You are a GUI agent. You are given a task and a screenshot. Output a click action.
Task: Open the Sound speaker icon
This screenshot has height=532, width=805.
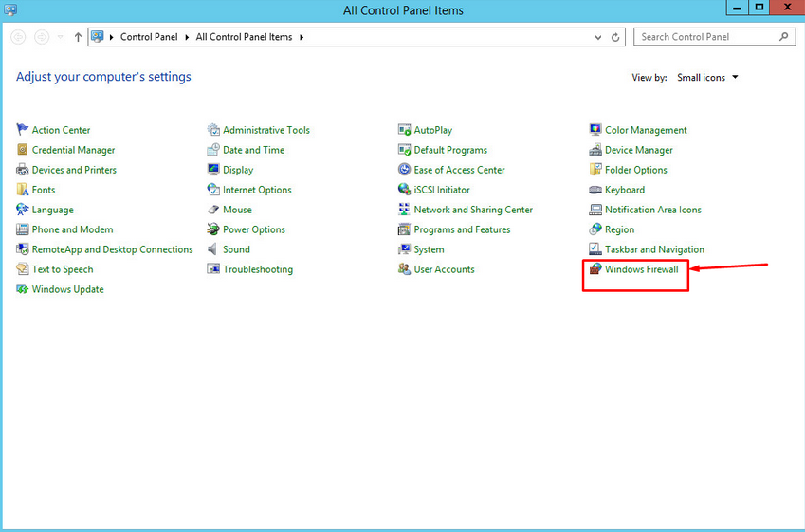coord(214,249)
